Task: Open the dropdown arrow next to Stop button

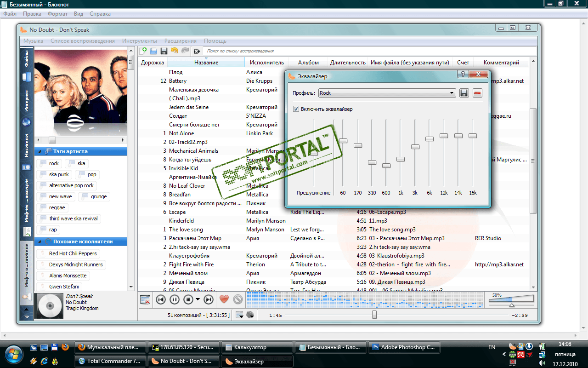Action: click(x=198, y=299)
